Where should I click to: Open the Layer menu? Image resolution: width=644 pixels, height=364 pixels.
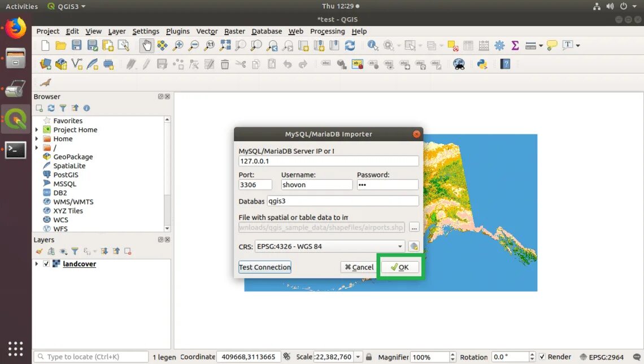[117, 31]
